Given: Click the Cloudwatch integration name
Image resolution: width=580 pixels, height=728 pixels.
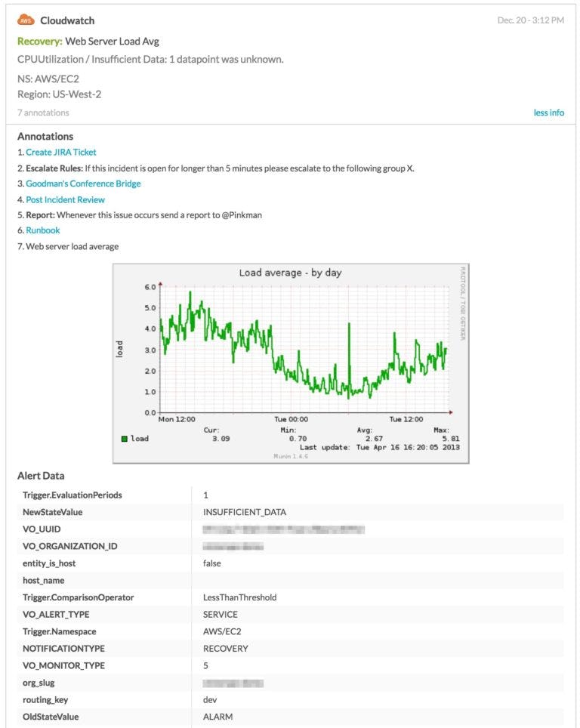Looking at the screenshot, I should [67, 20].
